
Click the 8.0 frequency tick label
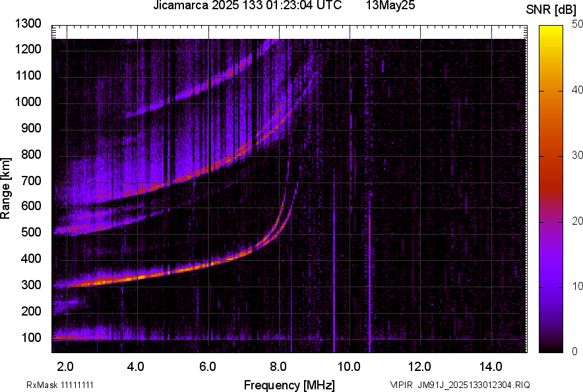click(278, 367)
